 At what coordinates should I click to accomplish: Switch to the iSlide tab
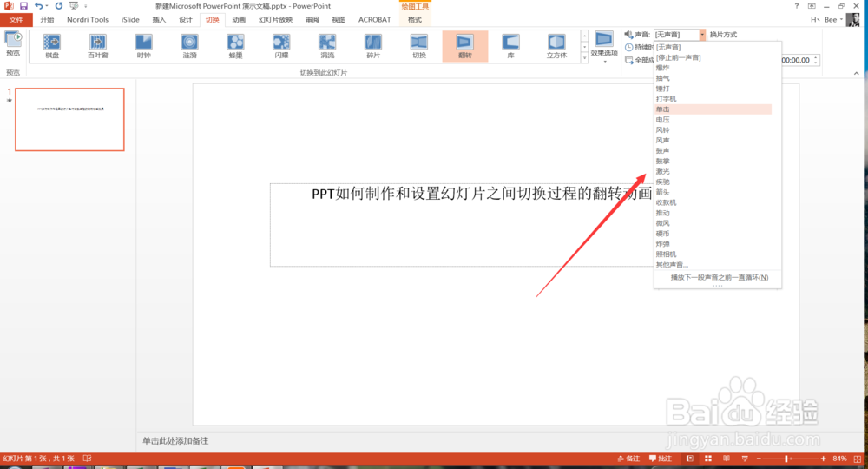pos(130,19)
